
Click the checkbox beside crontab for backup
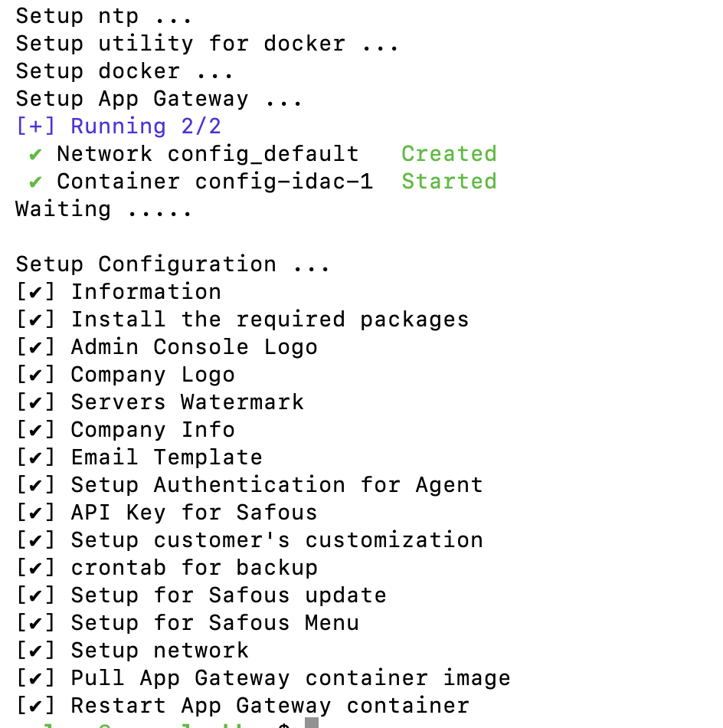[36, 568]
